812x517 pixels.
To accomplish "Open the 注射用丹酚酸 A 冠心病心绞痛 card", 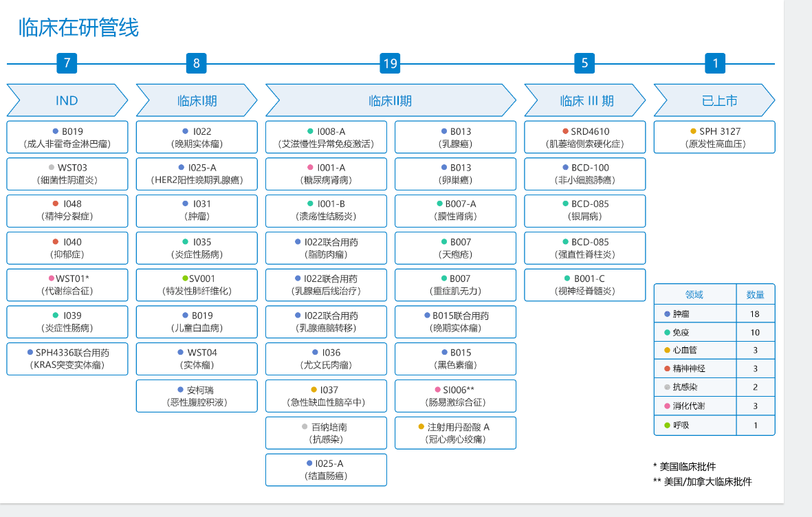I will (x=456, y=433).
